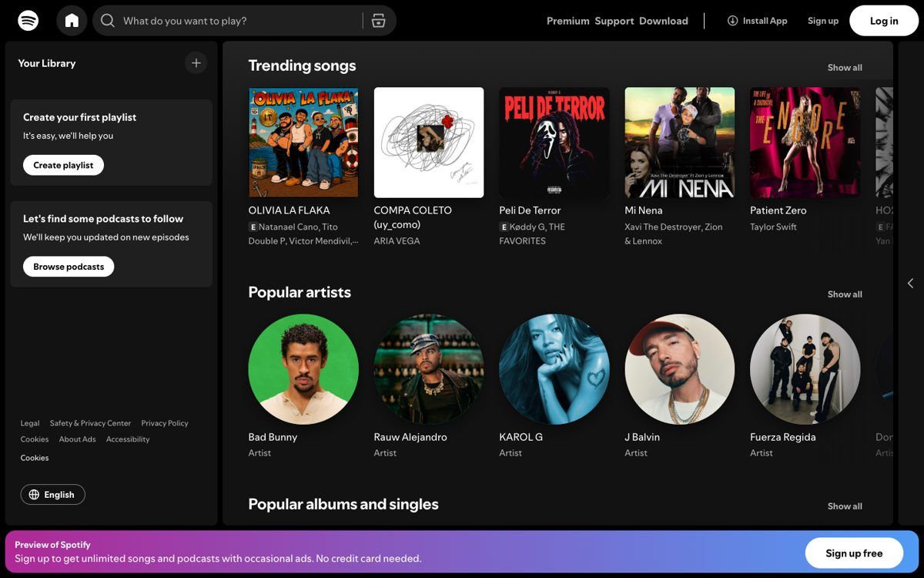Click the Browse podcasts button

[69, 267]
